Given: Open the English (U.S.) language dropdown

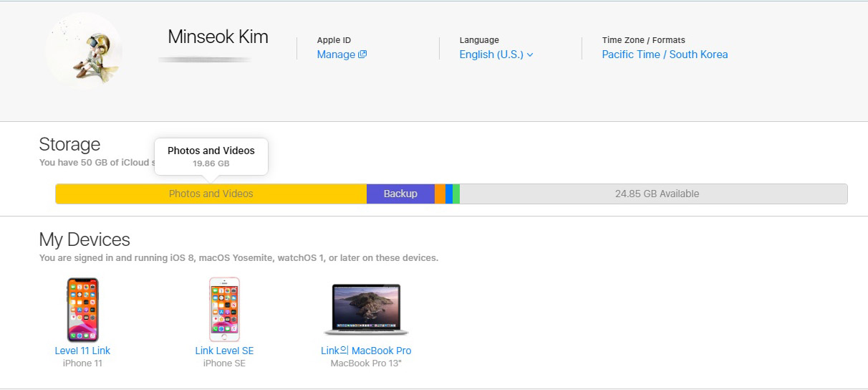Looking at the screenshot, I should click(496, 54).
